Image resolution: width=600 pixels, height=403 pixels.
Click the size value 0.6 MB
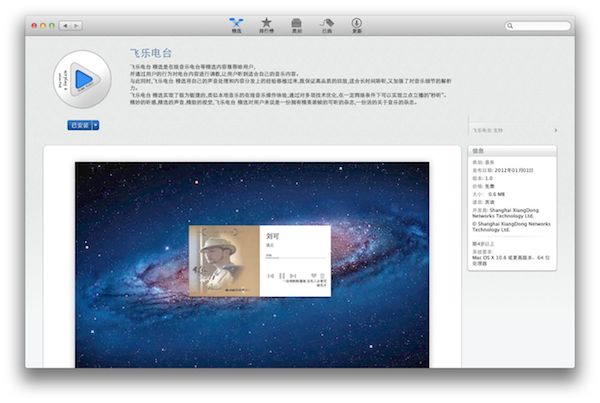pos(496,194)
